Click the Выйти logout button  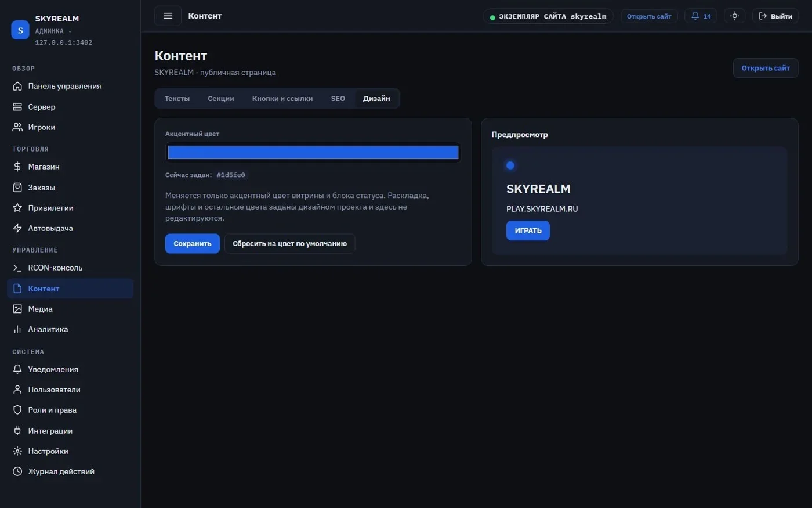(775, 16)
